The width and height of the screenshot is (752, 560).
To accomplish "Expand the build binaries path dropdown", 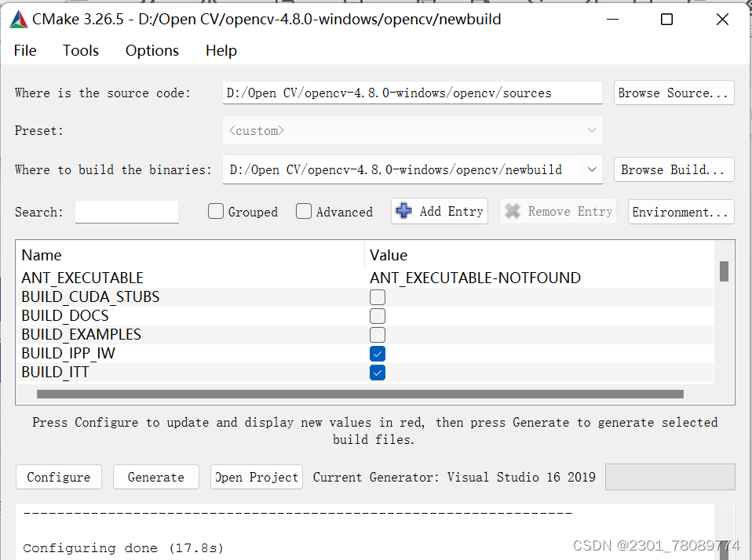I will [591, 169].
